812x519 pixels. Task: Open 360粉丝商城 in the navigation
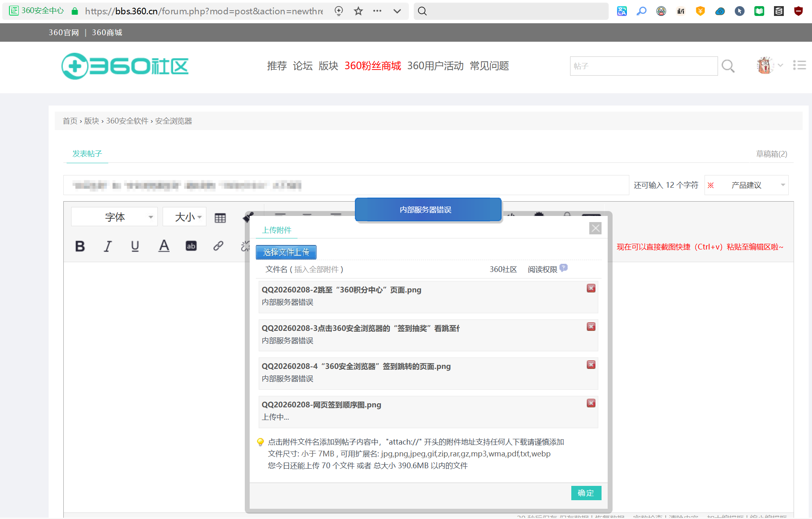click(x=373, y=66)
